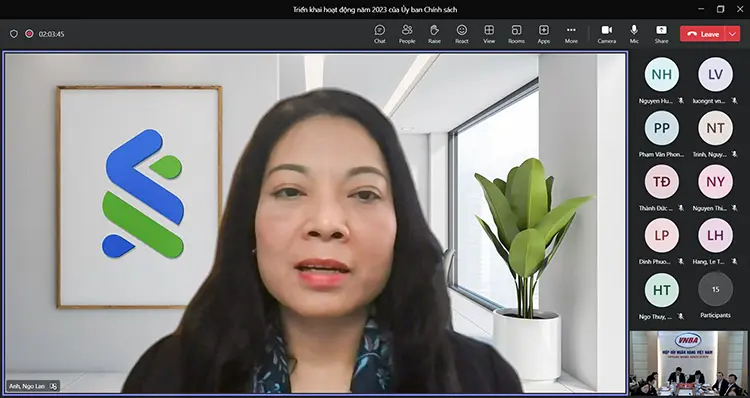This screenshot has width=750, height=398.
Task: Leave the meeting
Action: tap(703, 34)
